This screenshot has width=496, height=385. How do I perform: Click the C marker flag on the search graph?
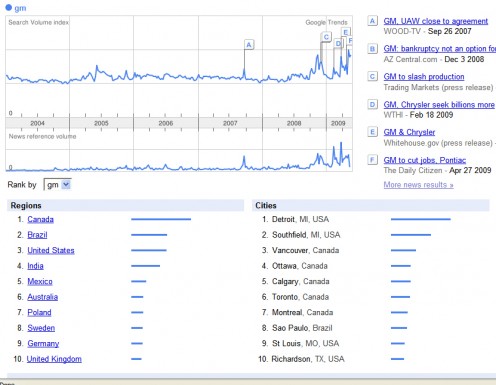[326, 37]
